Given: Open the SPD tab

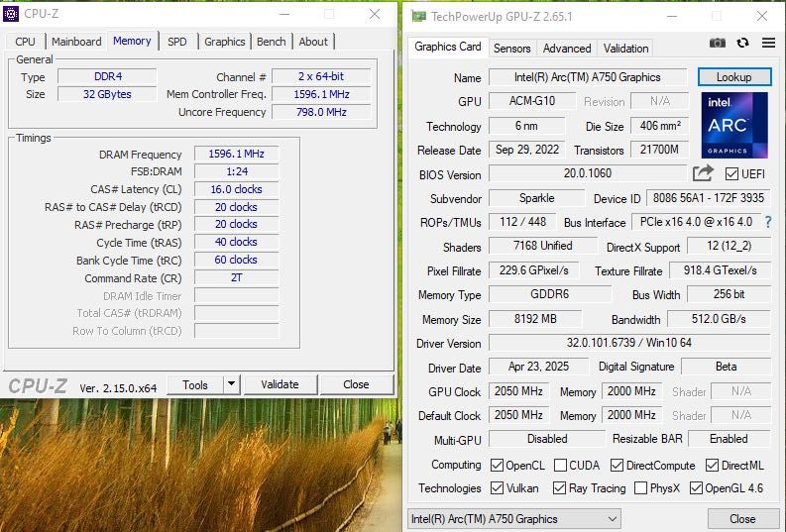Looking at the screenshot, I should pyautogui.click(x=177, y=42).
